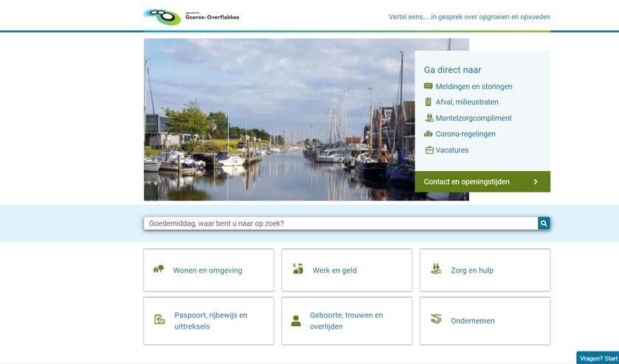Viewport: 619px width, 364px height.
Task: Click the person icon on the Geboorte tile
Action: click(x=296, y=321)
